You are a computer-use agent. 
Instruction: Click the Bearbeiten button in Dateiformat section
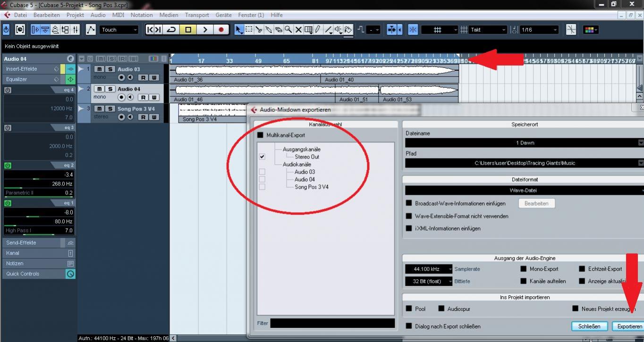pyautogui.click(x=536, y=203)
